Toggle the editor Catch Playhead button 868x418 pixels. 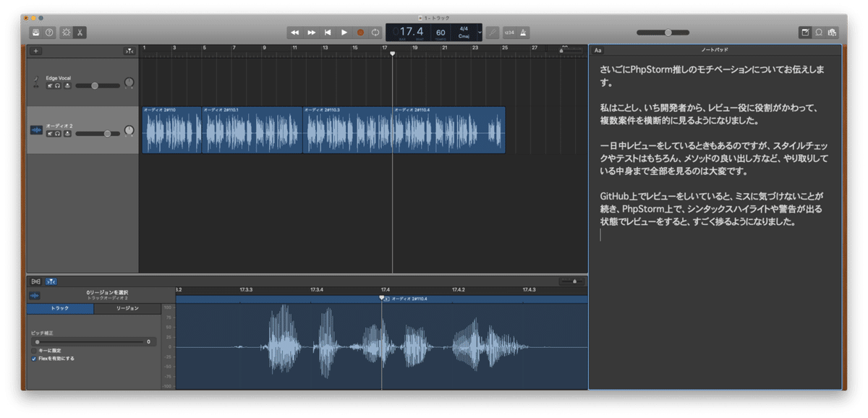pyautogui.click(x=51, y=281)
